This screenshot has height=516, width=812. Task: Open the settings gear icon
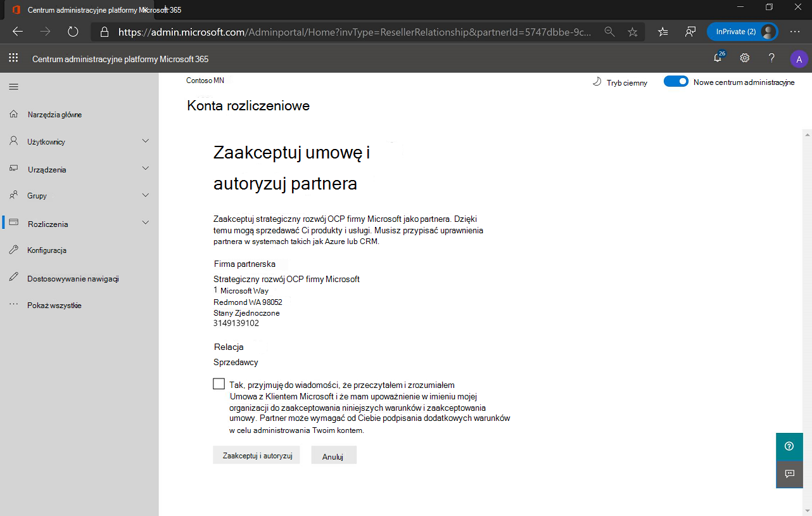(745, 58)
